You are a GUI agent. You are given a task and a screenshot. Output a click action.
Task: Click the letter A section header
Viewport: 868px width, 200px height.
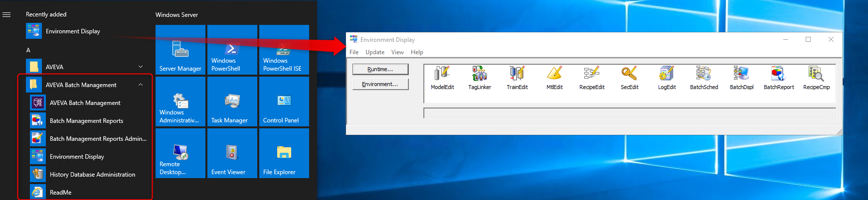[x=28, y=50]
